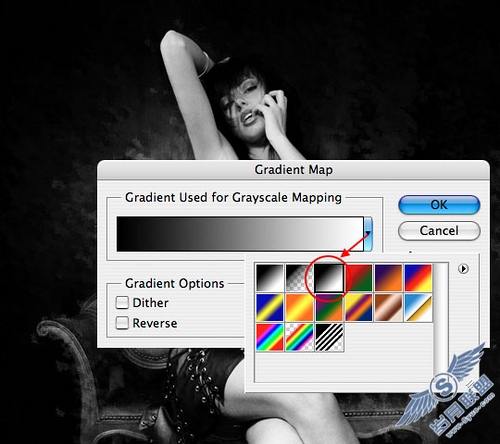Viewport: 500px width, 444px height.
Task: Confirm Gradient Map with OK button
Action: pos(439,205)
